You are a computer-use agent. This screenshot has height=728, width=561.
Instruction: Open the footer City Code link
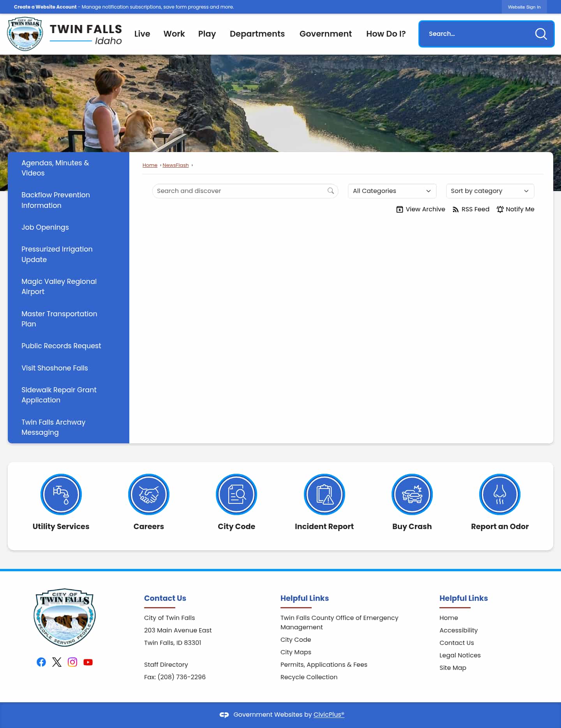(296, 639)
